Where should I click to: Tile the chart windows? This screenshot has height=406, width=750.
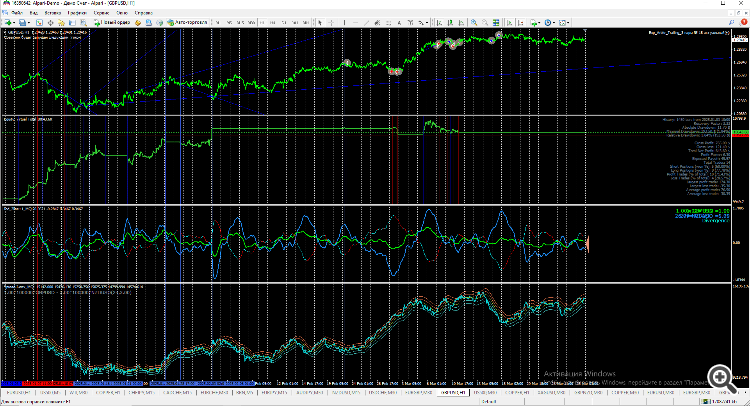pyautogui.click(x=496, y=22)
